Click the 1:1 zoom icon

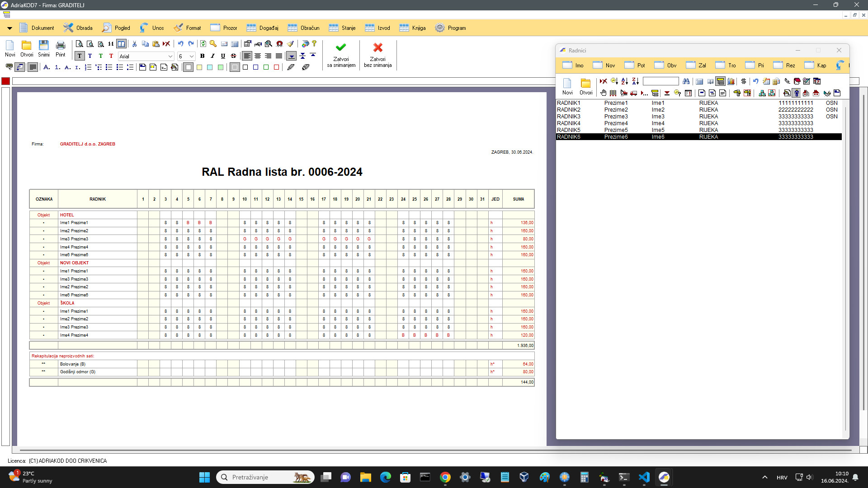click(x=111, y=44)
